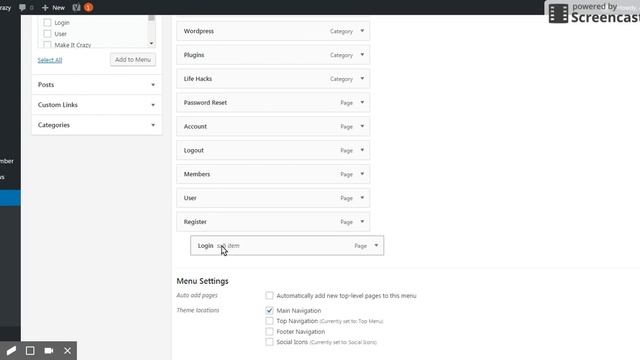640x360 pixels.
Task: Select the pen draw tool in recorder toolbar
Action: pos(11,351)
